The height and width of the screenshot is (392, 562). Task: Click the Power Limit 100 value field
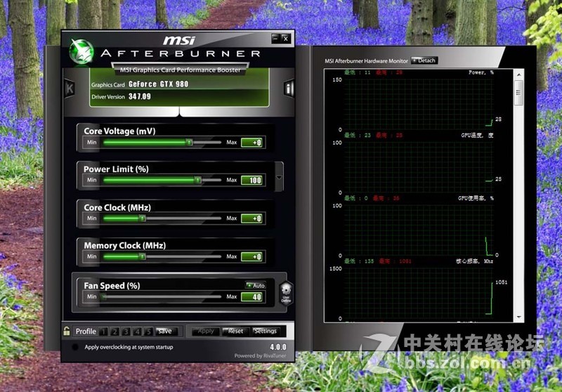[253, 181]
